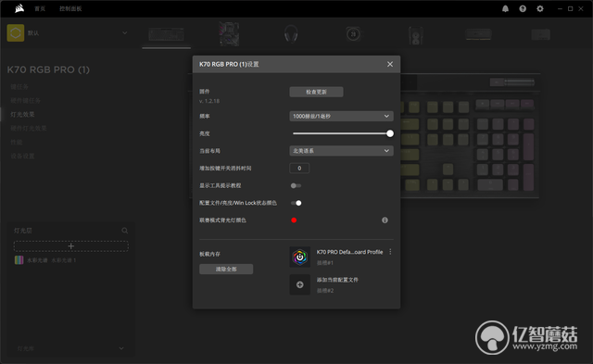This screenshot has height=364, width=593.
Task: Click the red tournament backlight color swatch
Action: point(294,220)
